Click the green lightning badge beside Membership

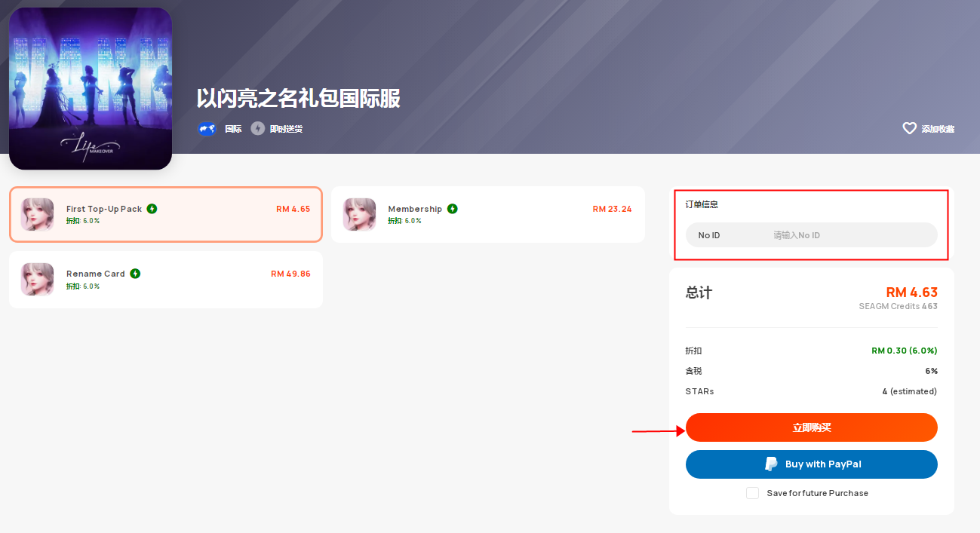453,209
